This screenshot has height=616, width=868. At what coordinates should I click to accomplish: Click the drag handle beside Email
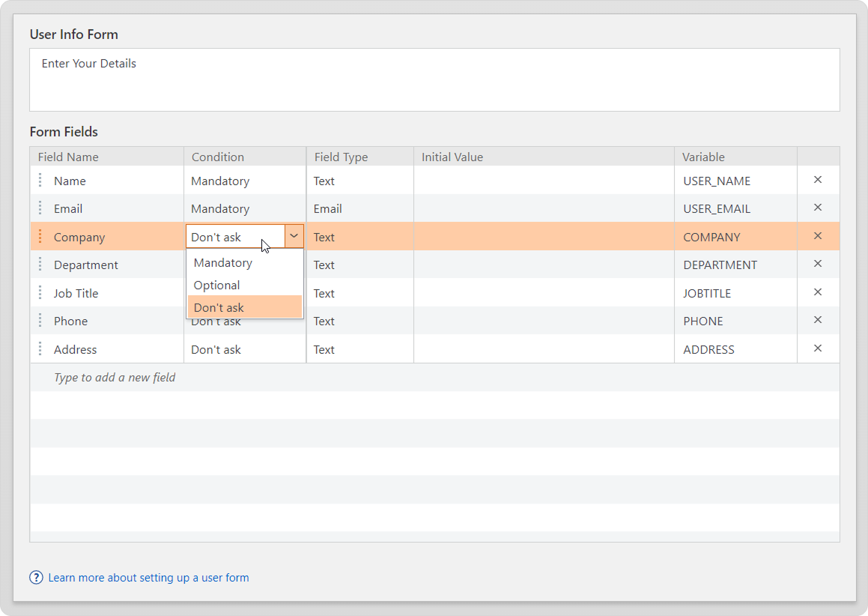pyautogui.click(x=40, y=208)
